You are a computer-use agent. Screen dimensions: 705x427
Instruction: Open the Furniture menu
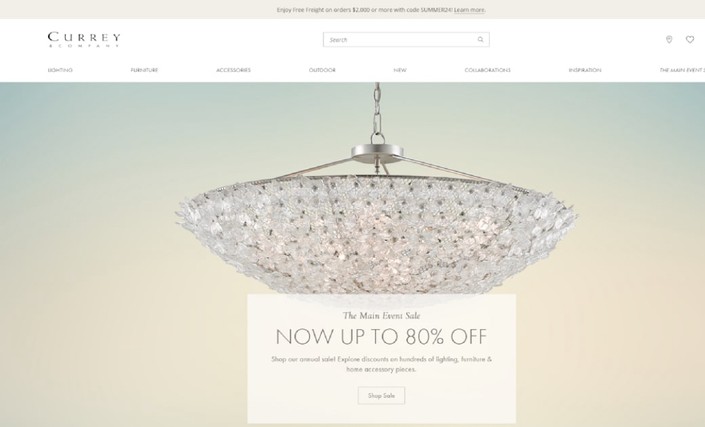(144, 70)
